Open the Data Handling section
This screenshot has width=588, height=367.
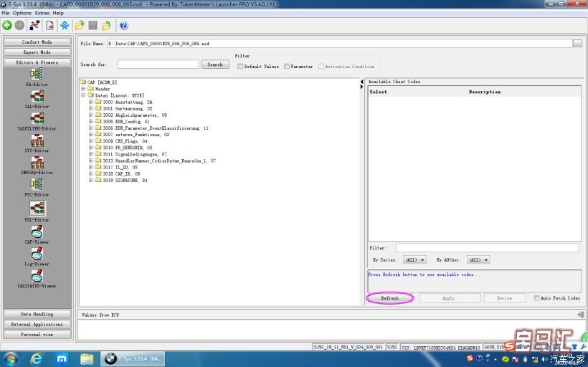click(37, 314)
